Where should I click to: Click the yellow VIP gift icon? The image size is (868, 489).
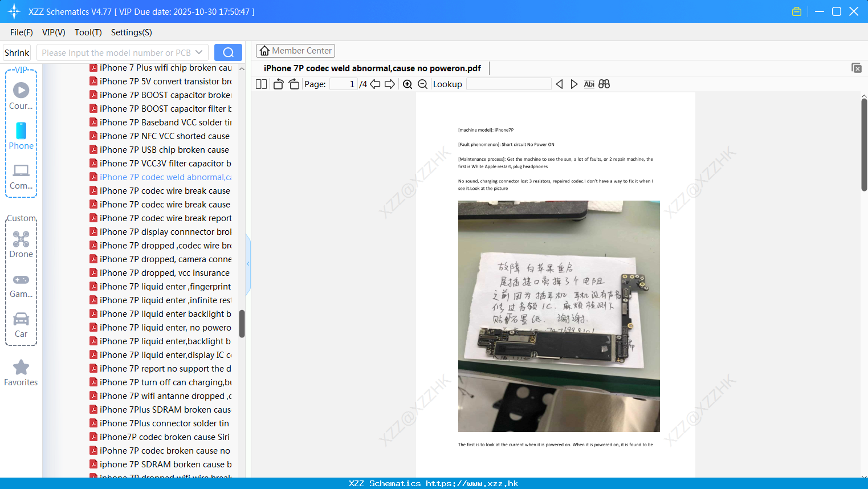[797, 11]
